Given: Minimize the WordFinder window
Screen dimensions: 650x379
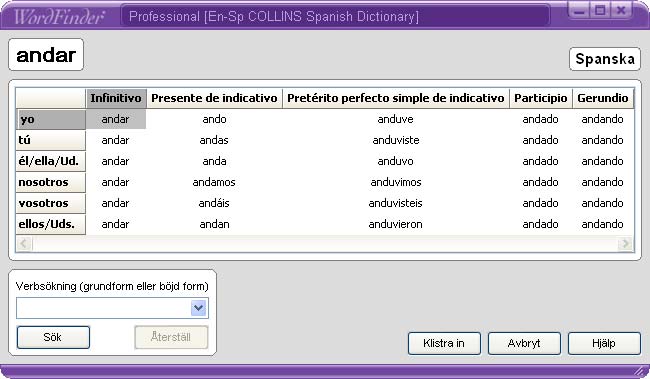Looking at the screenshot, I should (x=579, y=10).
